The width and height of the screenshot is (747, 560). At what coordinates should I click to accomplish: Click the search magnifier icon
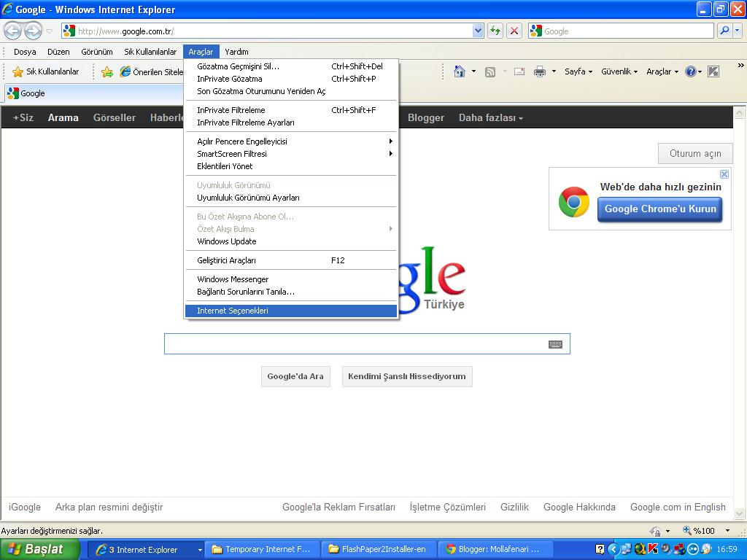click(724, 31)
